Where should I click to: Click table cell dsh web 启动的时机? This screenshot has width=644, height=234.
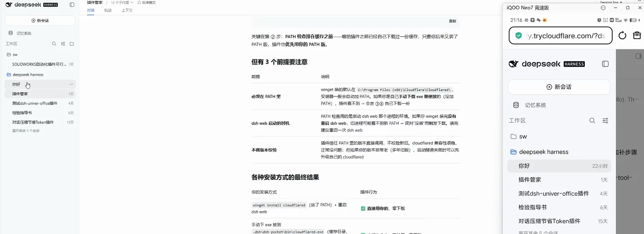point(270,123)
